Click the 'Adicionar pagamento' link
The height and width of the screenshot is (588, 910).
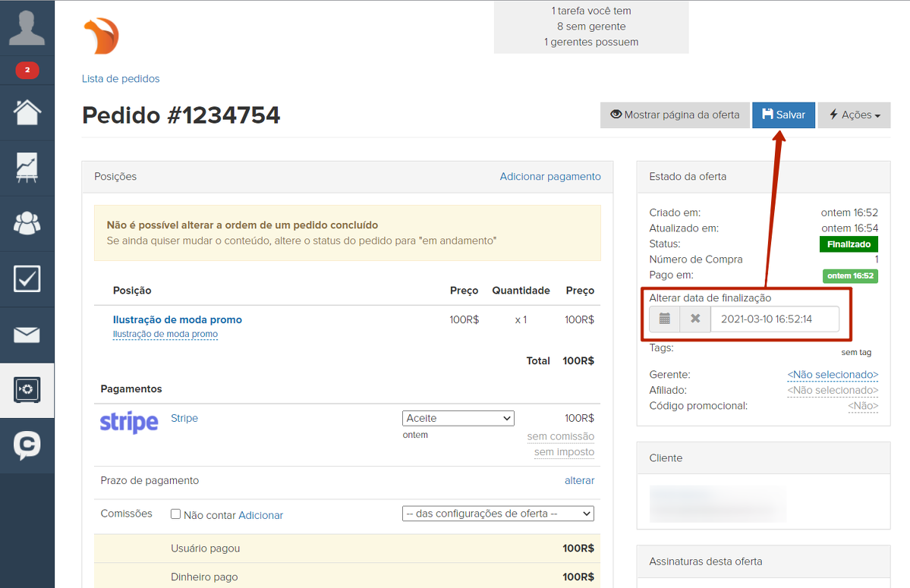click(549, 177)
